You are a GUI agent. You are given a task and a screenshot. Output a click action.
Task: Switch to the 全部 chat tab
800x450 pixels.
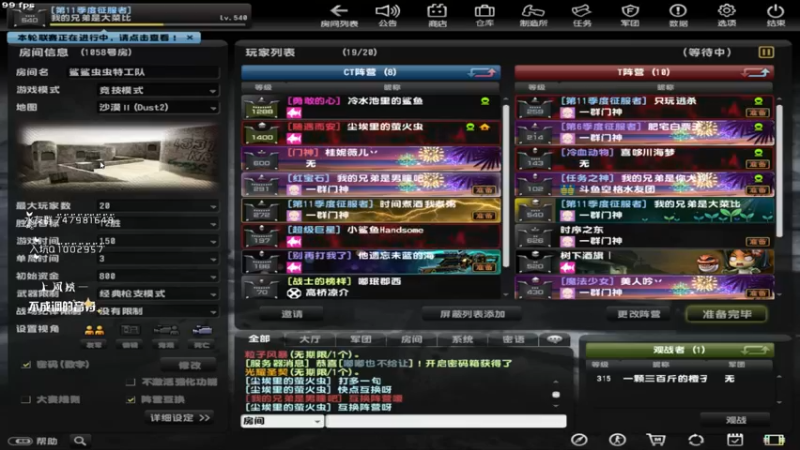tap(259, 339)
